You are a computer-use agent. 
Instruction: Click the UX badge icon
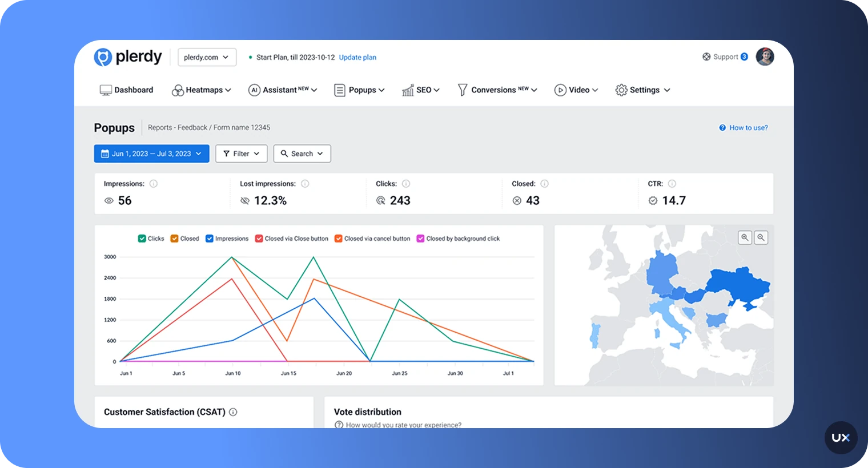(841, 438)
